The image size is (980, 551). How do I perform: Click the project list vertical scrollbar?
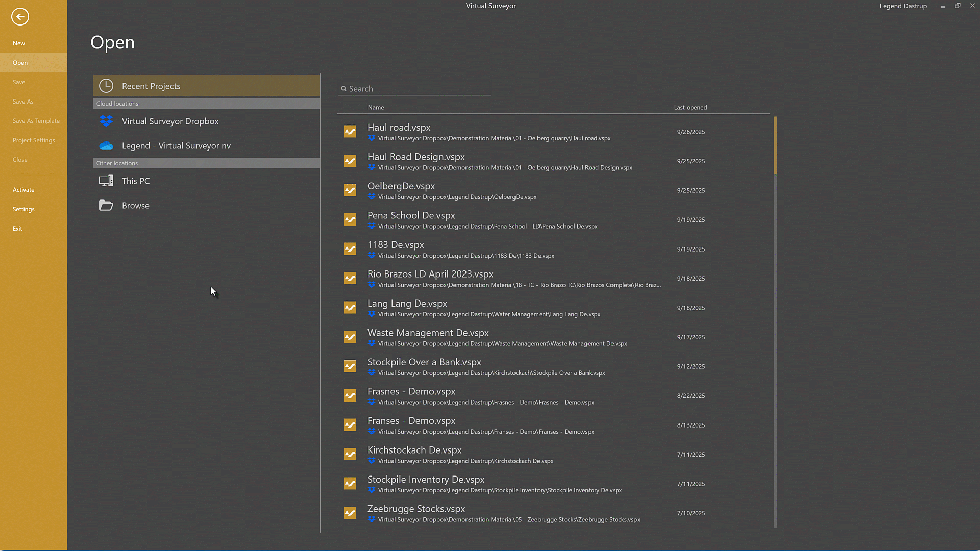point(775,145)
